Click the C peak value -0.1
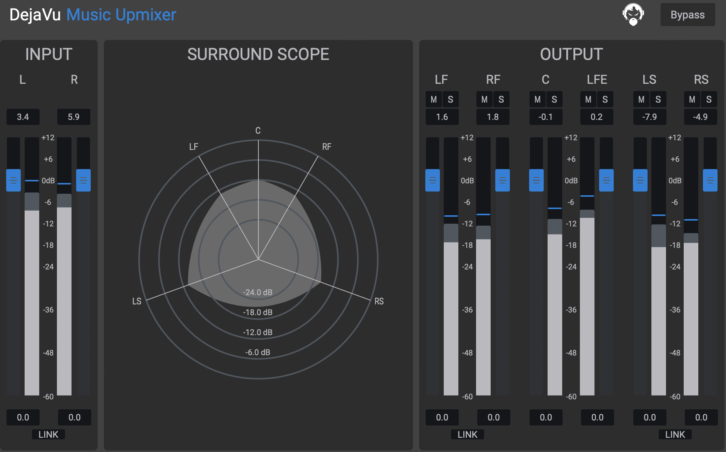 [x=546, y=117]
